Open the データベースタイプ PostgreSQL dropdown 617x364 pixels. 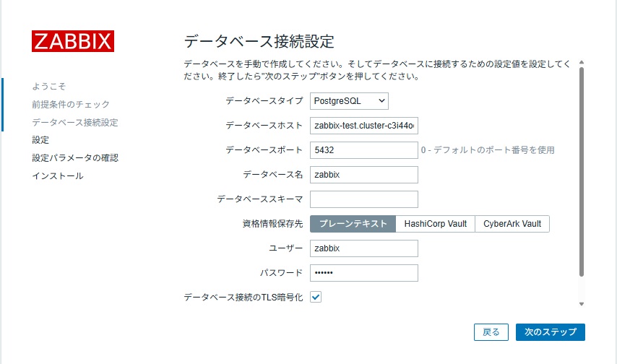pyautogui.click(x=350, y=101)
